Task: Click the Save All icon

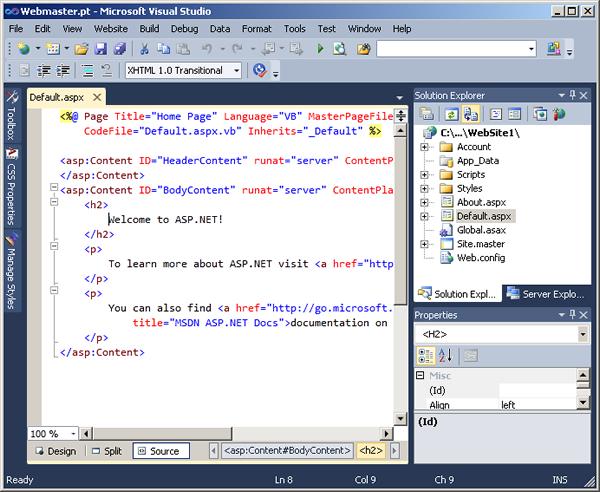Action: click(x=120, y=49)
